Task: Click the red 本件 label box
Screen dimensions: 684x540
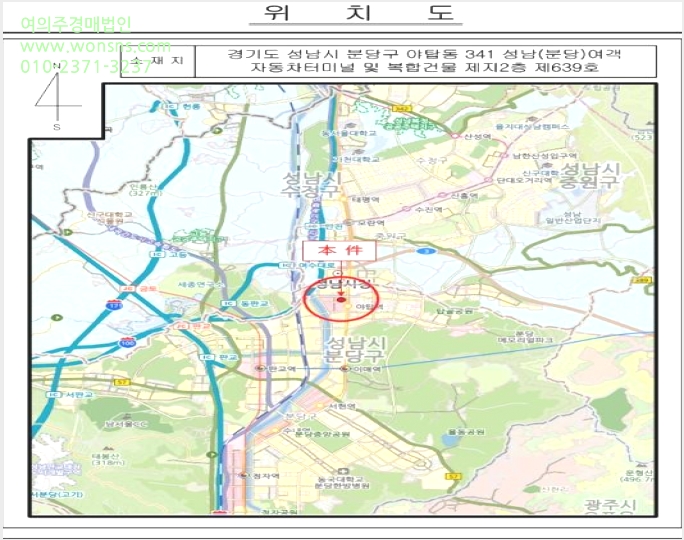Action: (x=340, y=250)
